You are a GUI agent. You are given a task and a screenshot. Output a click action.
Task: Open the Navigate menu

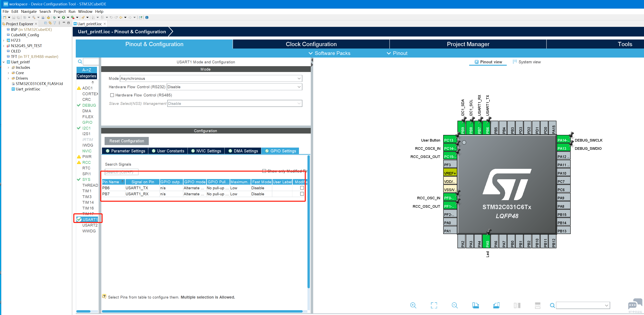[x=29, y=11]
